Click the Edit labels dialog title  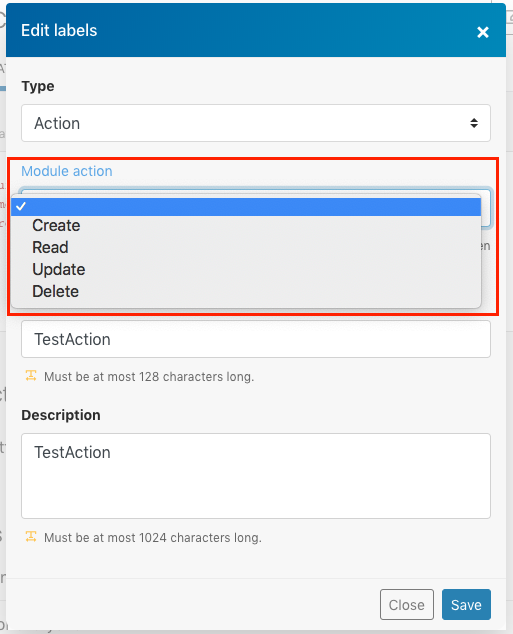(59, 30)
